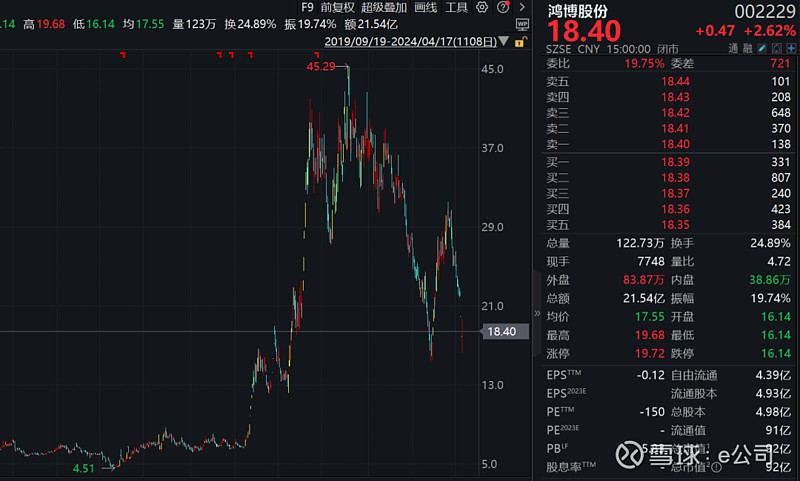Select 买一 bid price 18.39

[x=675, y=162]
